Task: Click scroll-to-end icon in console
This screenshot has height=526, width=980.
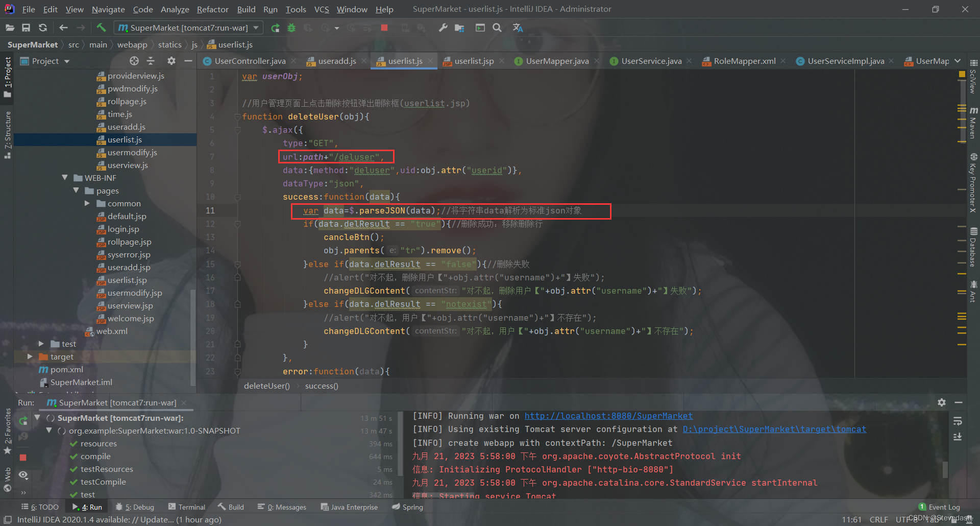Action: click(x=958, y=437)
